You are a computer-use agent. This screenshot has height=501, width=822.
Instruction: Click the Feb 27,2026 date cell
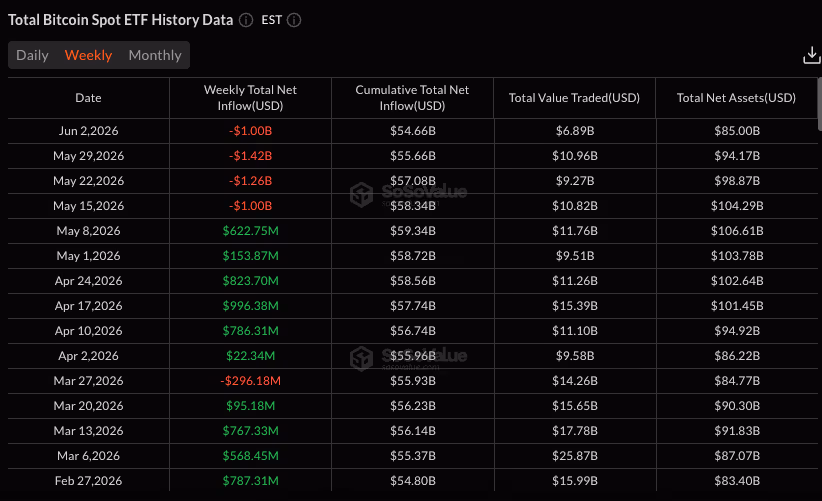tap(89, 481)
